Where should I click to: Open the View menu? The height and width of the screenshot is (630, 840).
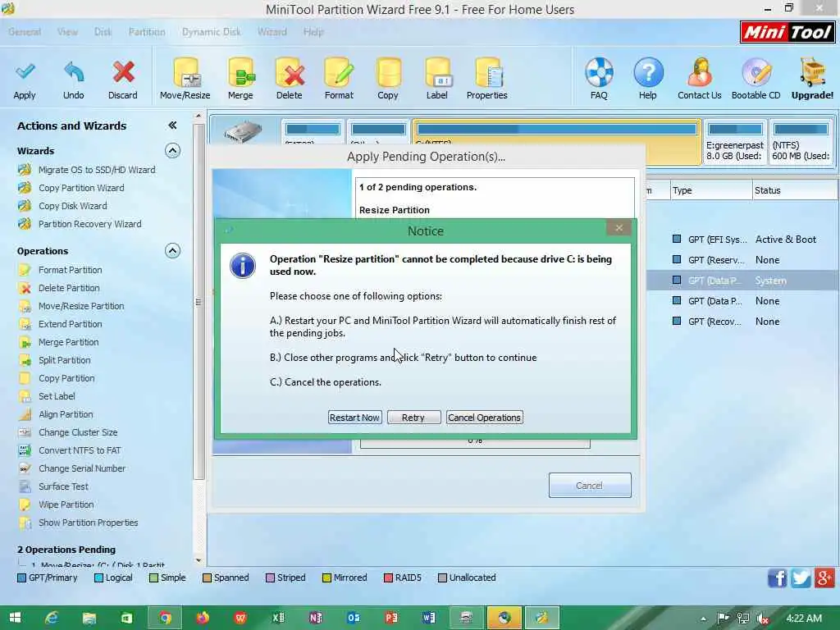click(67, 32)
